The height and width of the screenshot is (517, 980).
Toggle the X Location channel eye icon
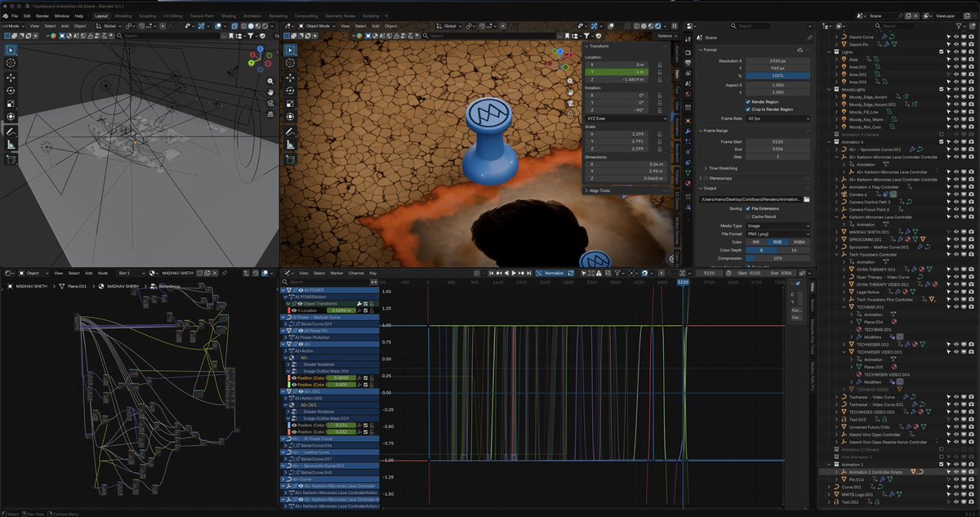click(295, 310)
